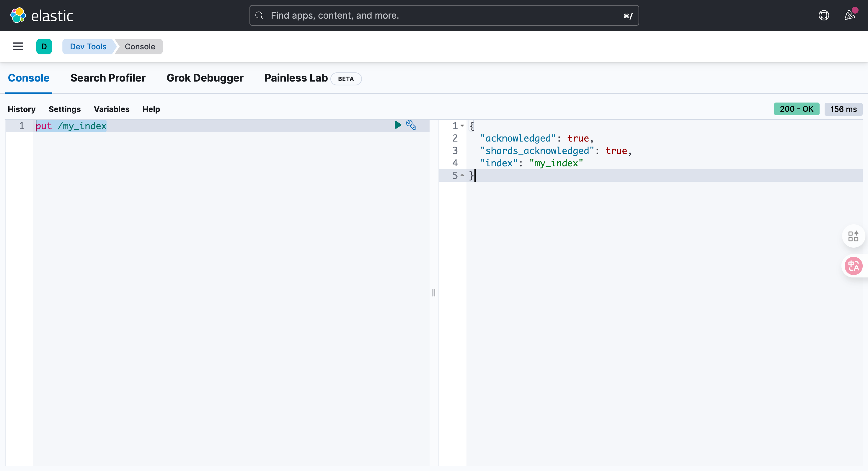This screenshot has width=868, height=471.
Task: Click the Console breadcrumb
Action: coord(140,46)
